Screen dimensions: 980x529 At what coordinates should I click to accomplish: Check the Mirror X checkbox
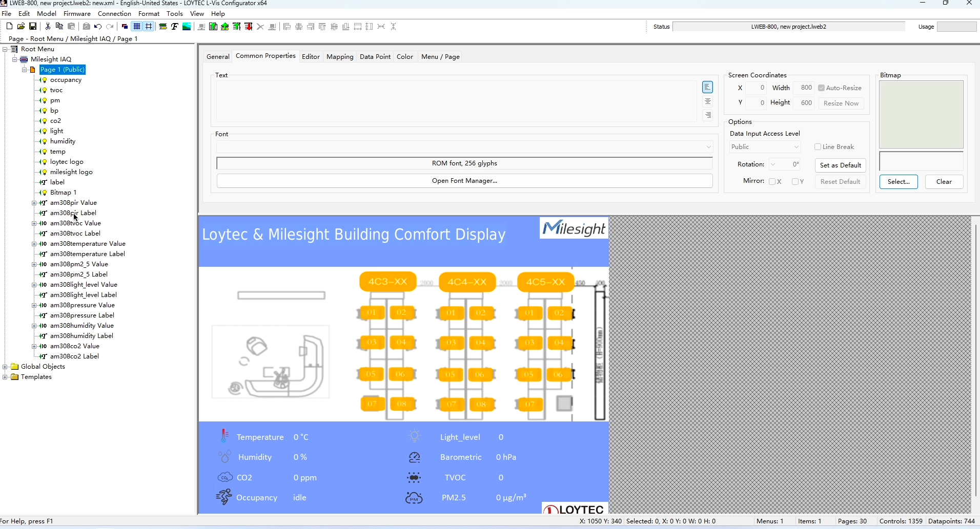pyautogui.click(x=772, y=182)
